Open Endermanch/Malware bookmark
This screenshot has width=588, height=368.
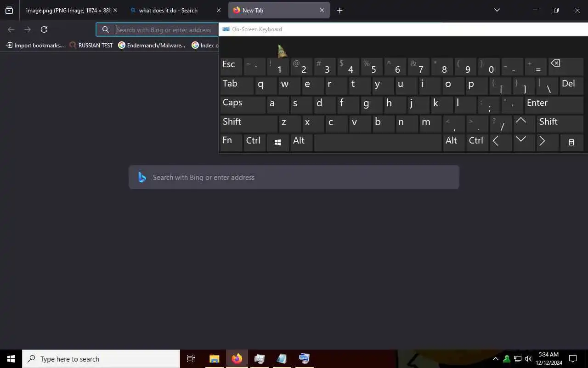[152, 45]
